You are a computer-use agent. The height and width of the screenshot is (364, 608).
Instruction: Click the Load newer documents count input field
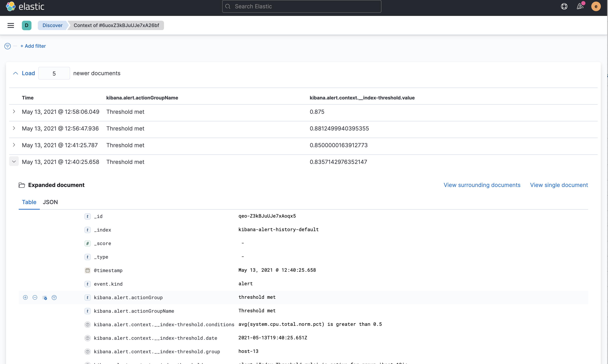coord(54,73)
